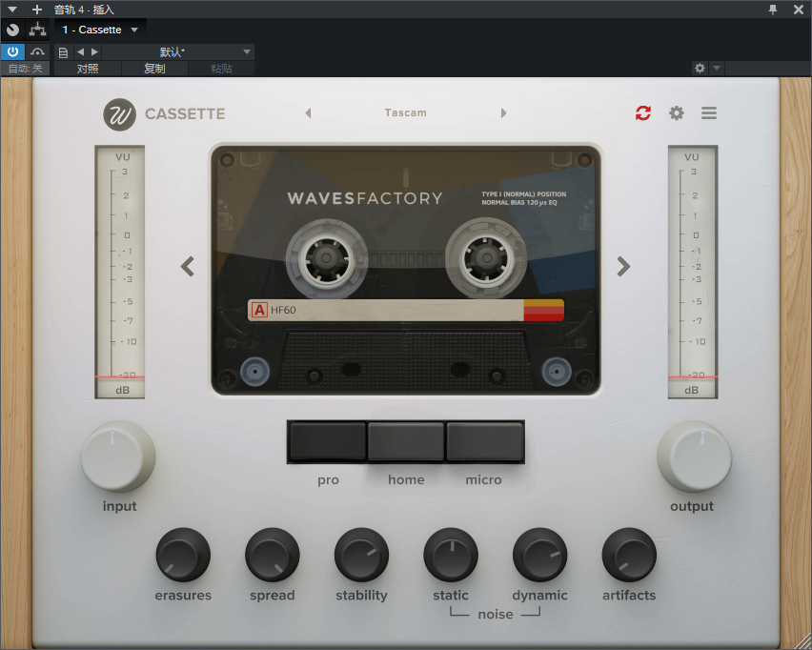Click the red randomize refresh icon

[x=643, y=112]
